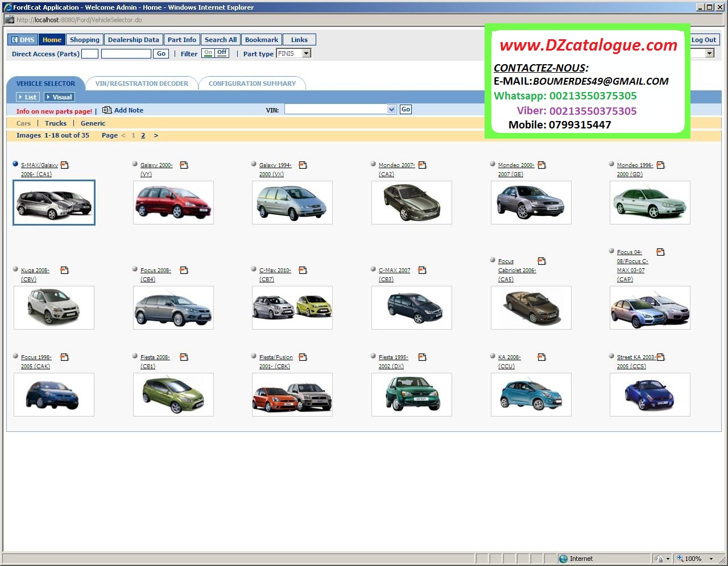This screenshot has width=728, height=566.
Task: Open the note icon beside Kuga 2008- (CBV)
Action: [64, 270]
